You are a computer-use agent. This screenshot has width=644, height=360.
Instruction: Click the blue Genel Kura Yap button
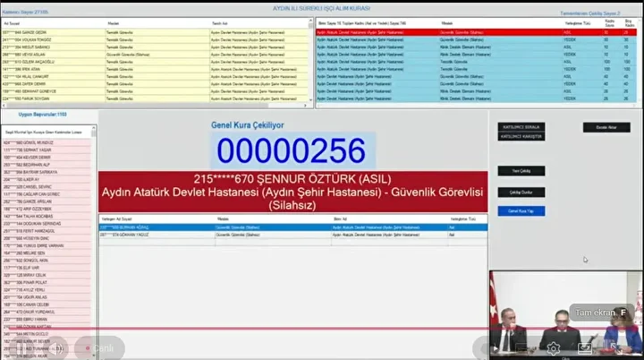pos(521,211)
